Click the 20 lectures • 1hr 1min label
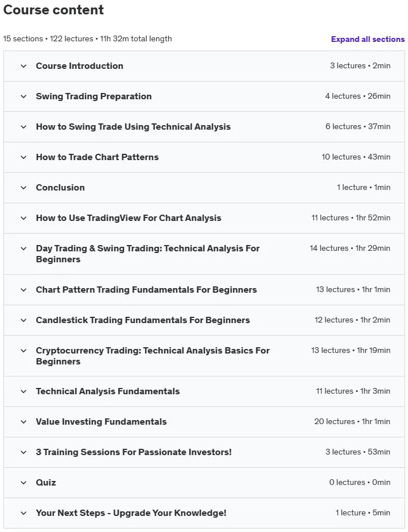The image size is (408, 532). 352,421
